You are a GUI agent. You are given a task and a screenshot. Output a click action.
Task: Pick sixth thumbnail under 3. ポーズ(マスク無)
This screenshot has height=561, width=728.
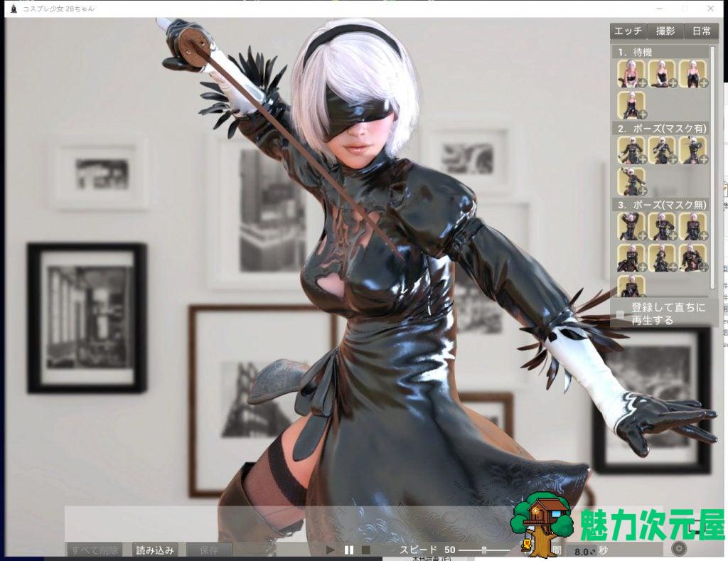pyautogui.click(x=693, y=257)
